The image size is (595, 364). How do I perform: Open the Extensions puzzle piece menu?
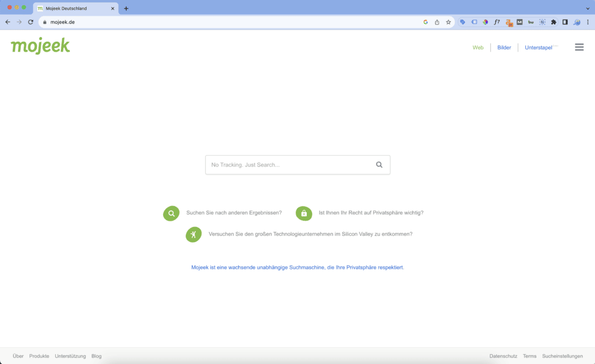point(553,22)
